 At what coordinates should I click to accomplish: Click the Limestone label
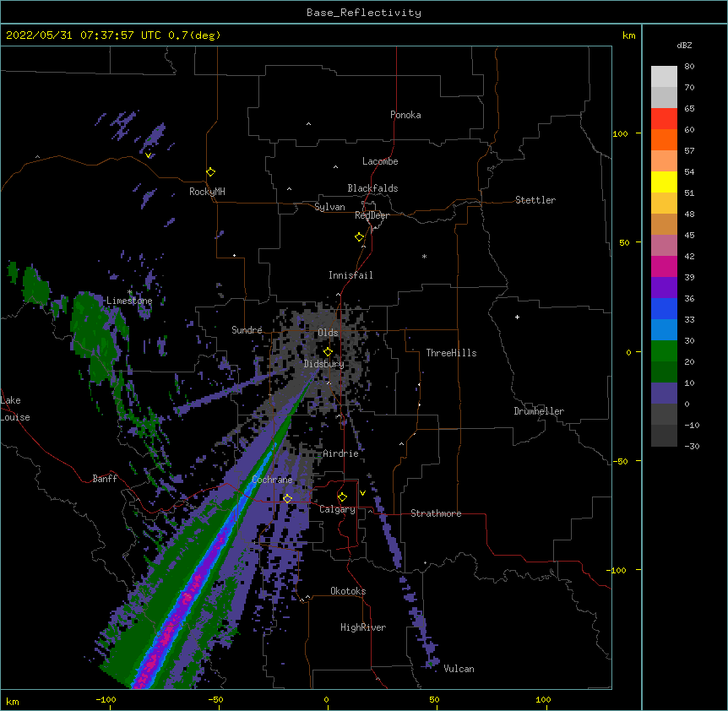[x=129, y=301]
